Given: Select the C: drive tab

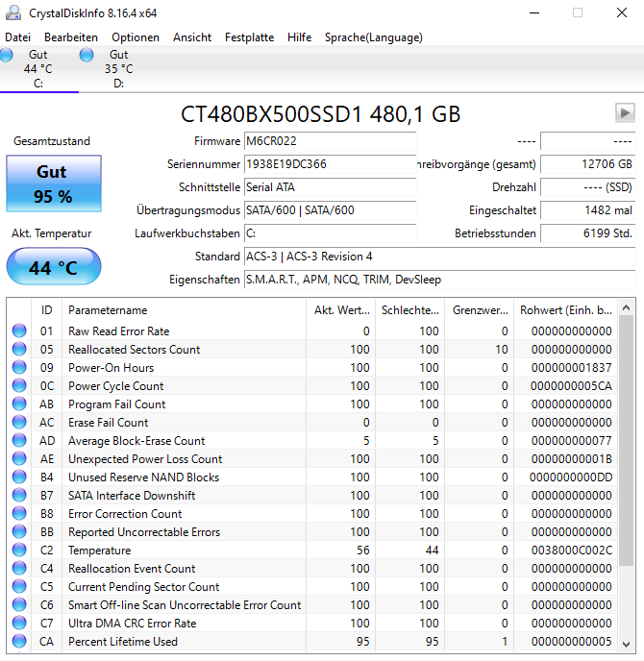Looking at the screenshot, I should coord(38,69).
